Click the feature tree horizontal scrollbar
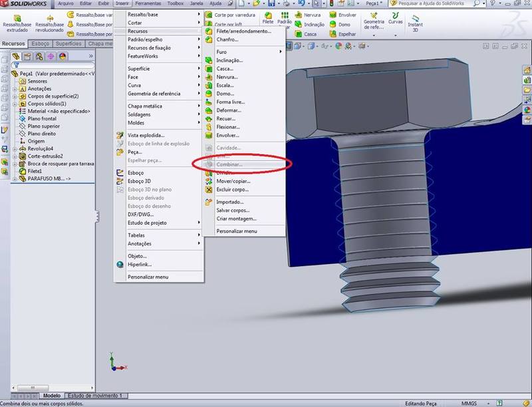Screen dimensions: 532x407 point(53,388)
